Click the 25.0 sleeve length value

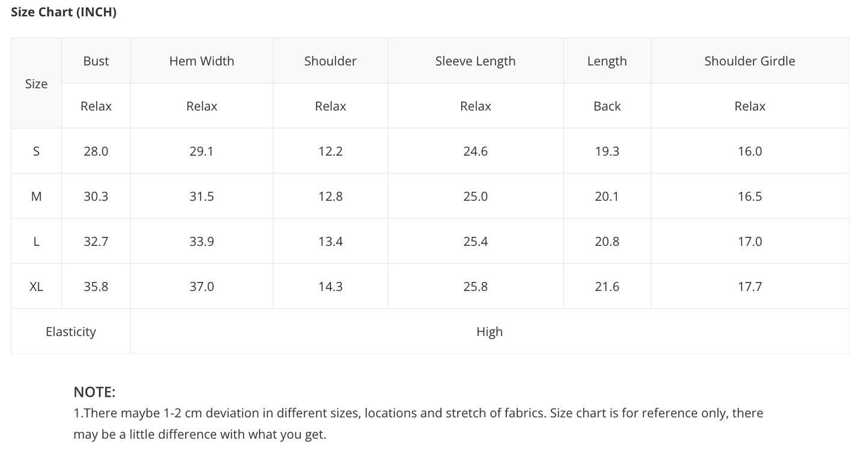pyautogui.click(x=475, y=196)
